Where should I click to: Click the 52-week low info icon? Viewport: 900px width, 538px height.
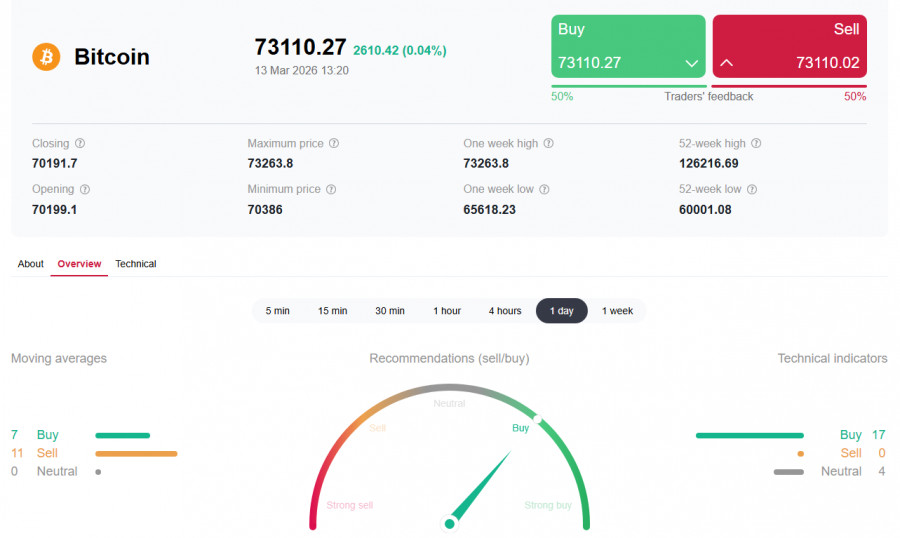tap(752, 189)
